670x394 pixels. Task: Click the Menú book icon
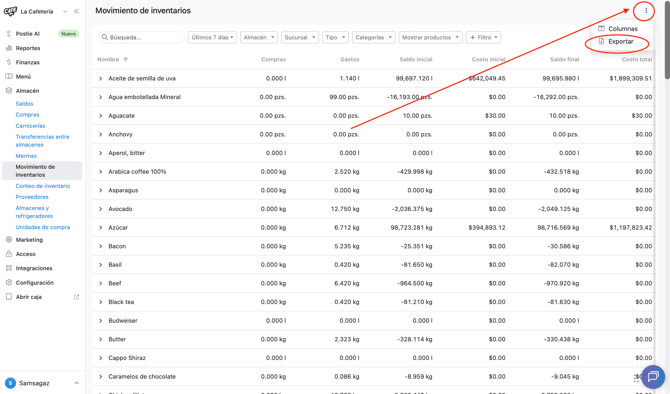click(x=9, y=76)
